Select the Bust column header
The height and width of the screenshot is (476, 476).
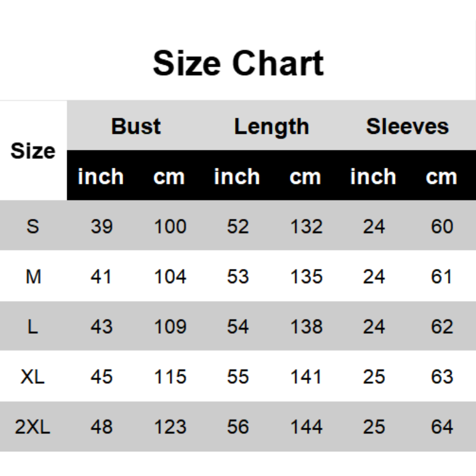(136, 126)
